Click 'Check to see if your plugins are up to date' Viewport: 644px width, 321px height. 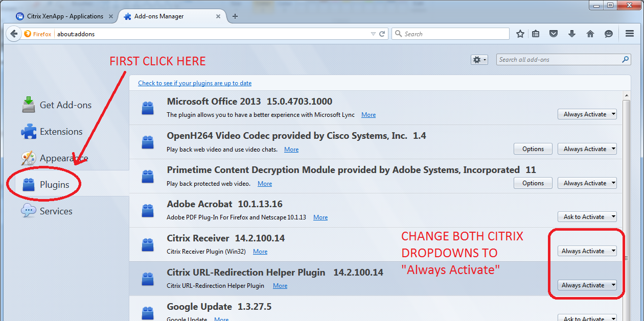point(195,83)
